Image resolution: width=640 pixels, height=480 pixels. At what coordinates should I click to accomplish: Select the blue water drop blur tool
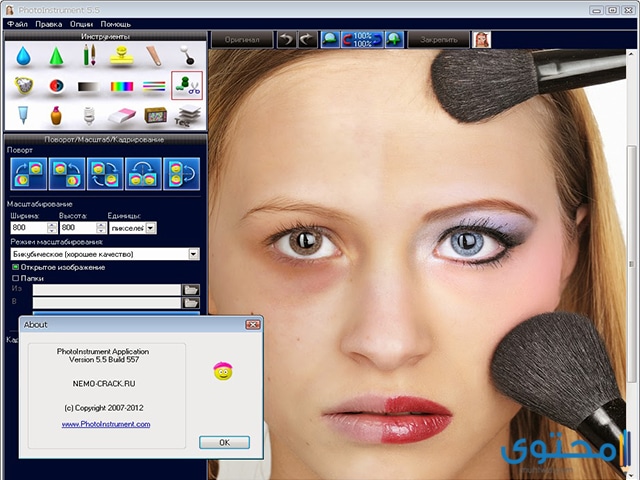pyautogui.click(x=23, y=56)
